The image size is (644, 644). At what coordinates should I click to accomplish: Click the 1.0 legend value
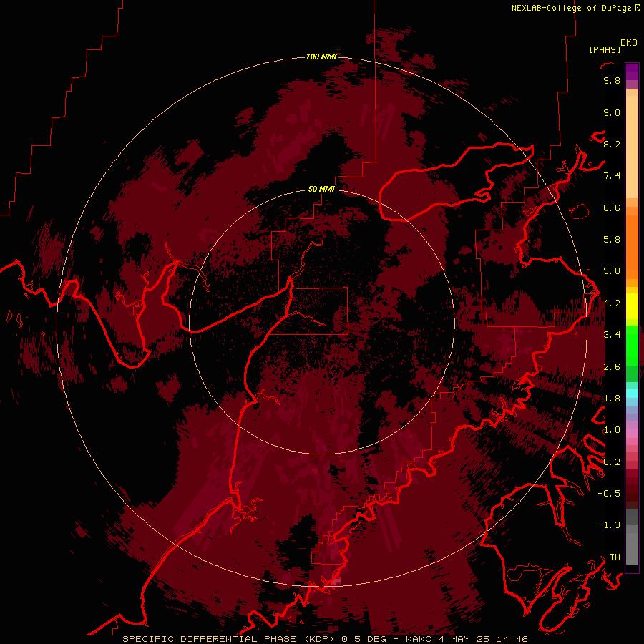612,430
